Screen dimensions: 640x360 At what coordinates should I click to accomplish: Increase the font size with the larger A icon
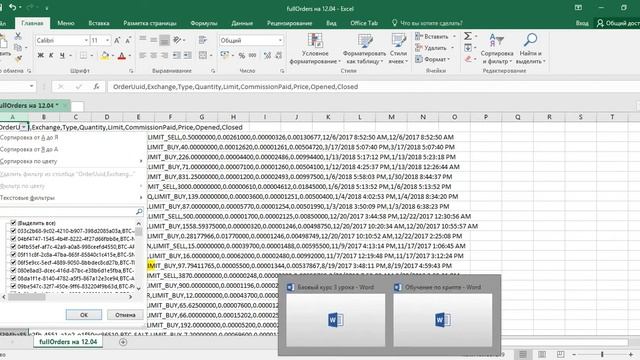pyautogui.click(x=117, y=40)
